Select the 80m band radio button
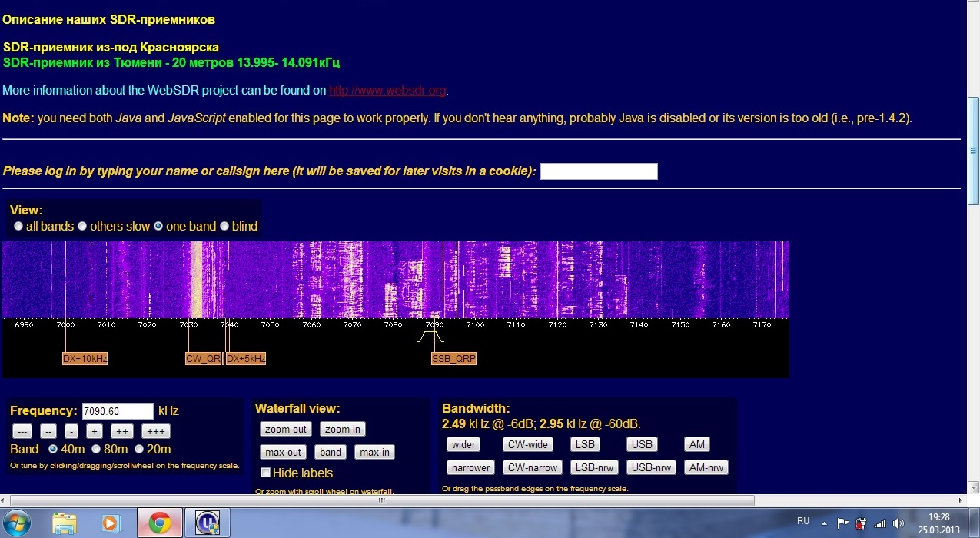Viewport: 980px width, 538px height. pyautogui.click(x=96, y=449)
